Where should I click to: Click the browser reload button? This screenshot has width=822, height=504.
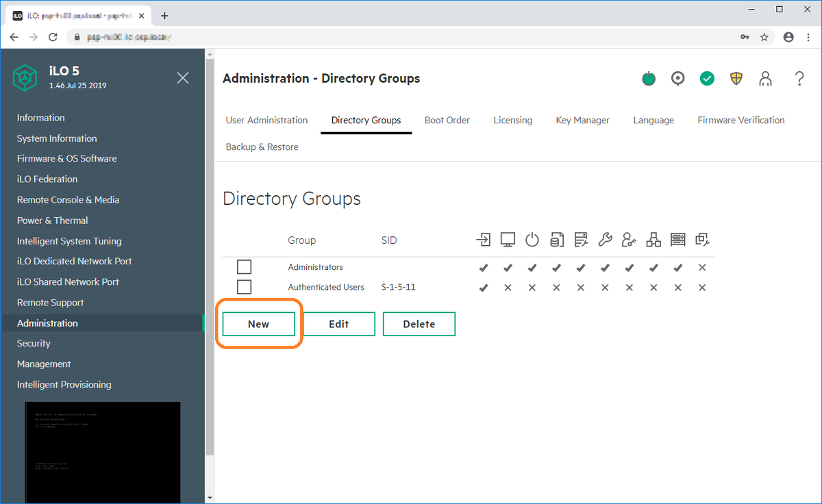click(52, 37)
